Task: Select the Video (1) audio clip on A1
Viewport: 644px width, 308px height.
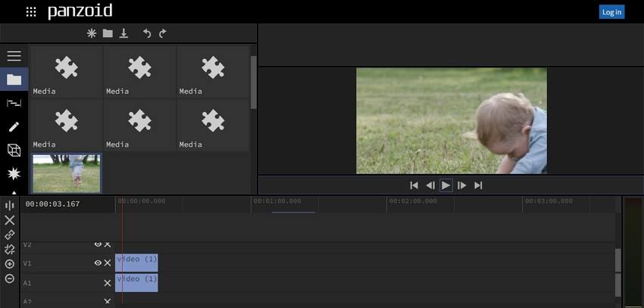Action: tap(136, 283)
